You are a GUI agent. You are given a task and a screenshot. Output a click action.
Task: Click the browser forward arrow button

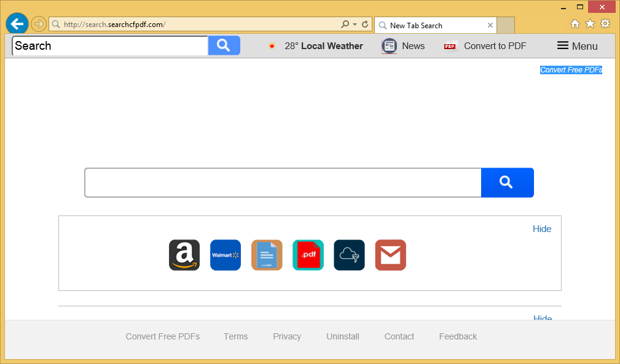[x=38, y=25]
